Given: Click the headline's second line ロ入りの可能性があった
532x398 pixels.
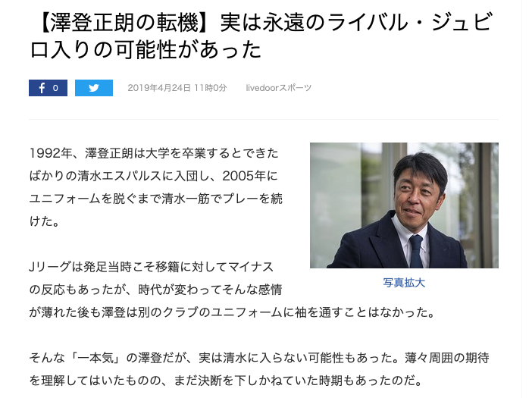Looking at the screenshot, I should coord(146,49).
